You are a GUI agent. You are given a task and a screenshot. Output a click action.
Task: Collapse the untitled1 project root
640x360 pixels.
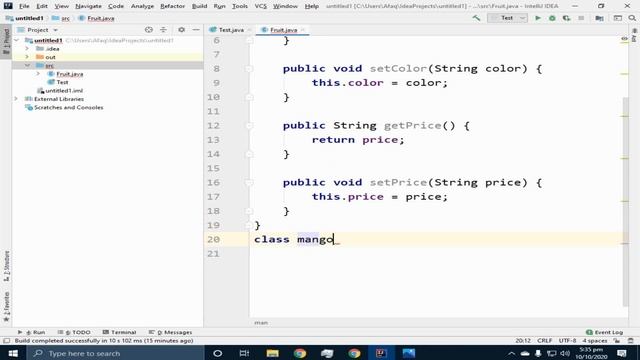pyautogui.click(x=17, y=40)
